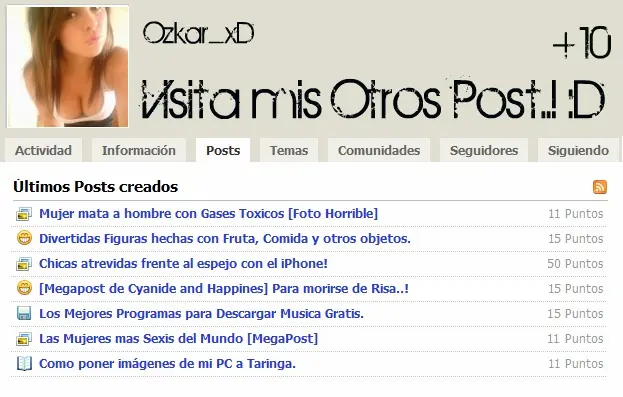Open post Divertidas Figuras hechas con Fruta
Image resolution: width=623 pixels, height=397 pixels.
click(225, 239)
